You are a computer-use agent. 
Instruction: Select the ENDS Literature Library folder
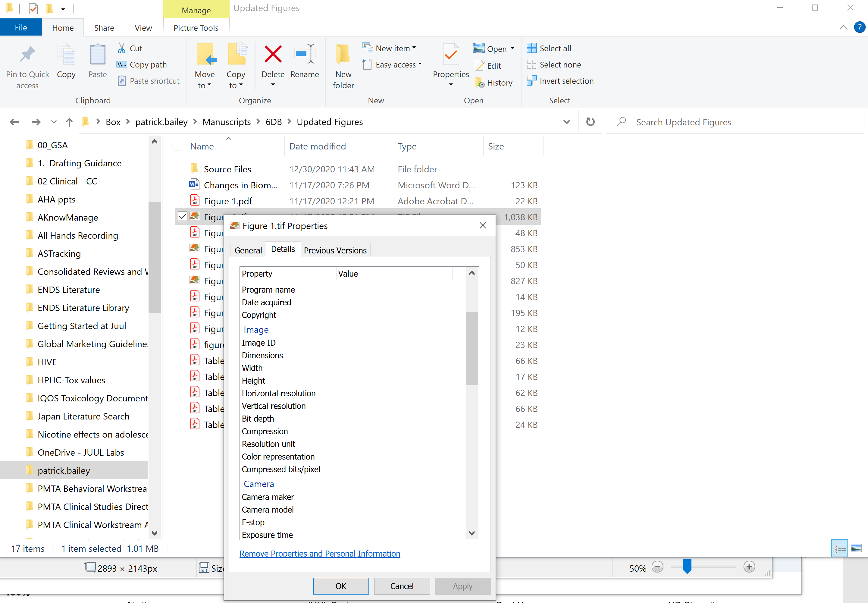(83, 308)
